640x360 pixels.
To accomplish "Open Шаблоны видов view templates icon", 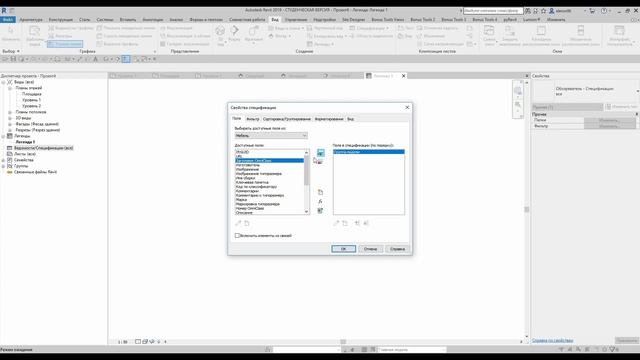I will [x=35, y=31].
